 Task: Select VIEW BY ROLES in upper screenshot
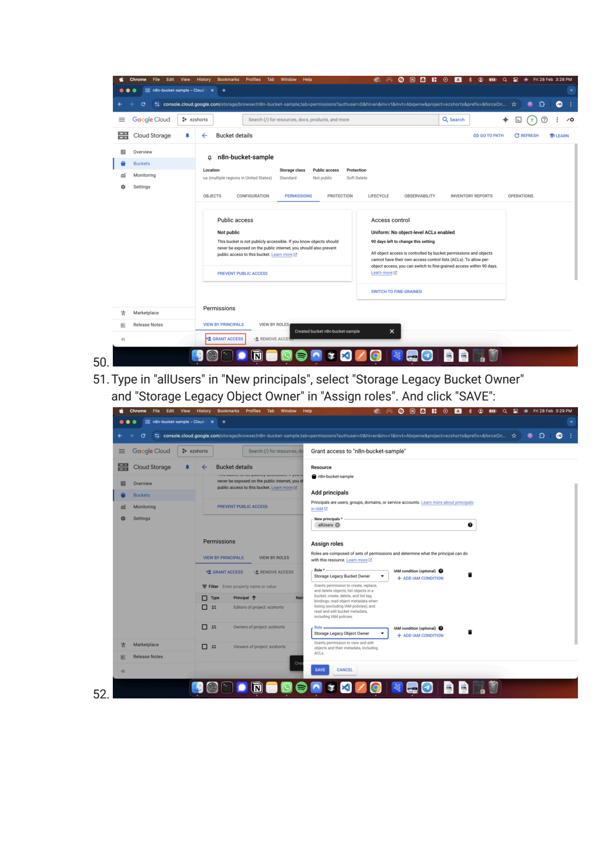(x=274, y=325)
